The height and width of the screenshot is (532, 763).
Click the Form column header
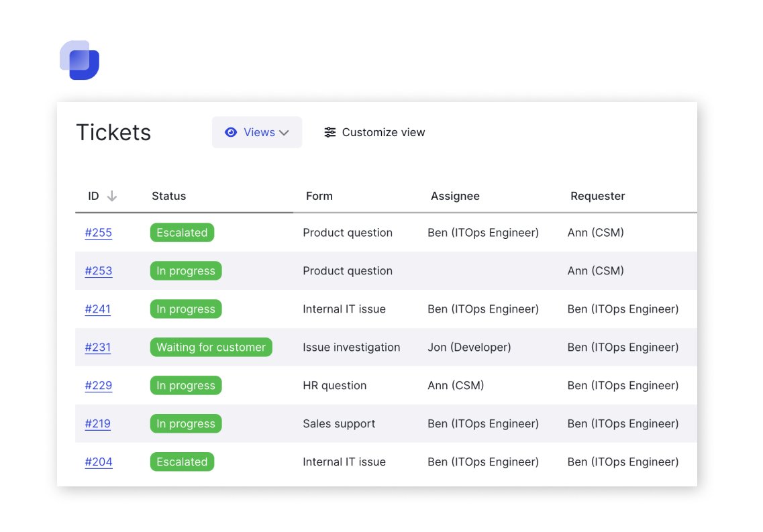319,196
